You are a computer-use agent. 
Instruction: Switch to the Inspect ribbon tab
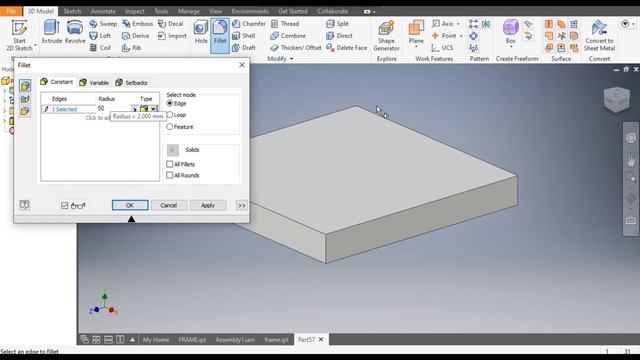tap(135, 11)
